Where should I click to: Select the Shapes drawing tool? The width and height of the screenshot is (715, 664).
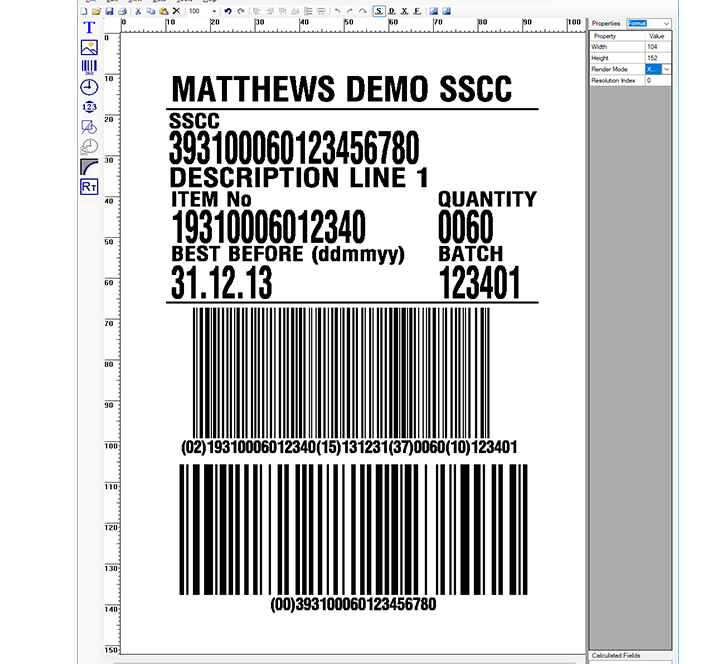(89, 127)
